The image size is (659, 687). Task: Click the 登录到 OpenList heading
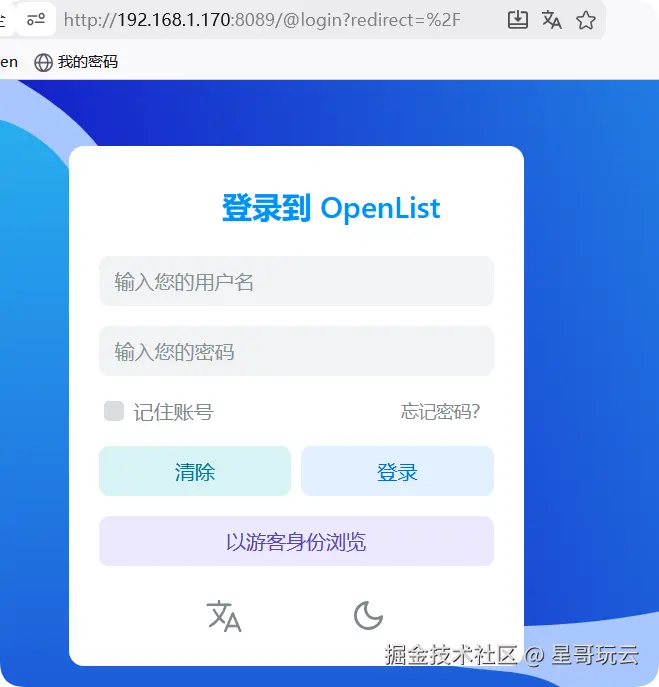pos(331,208)
